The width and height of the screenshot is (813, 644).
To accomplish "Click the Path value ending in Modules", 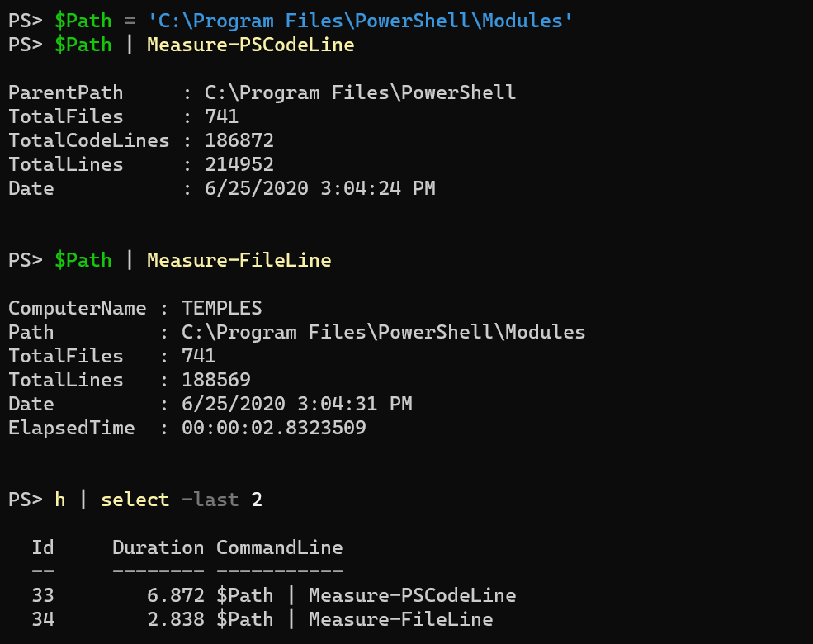I will click(x=384, y=333).
